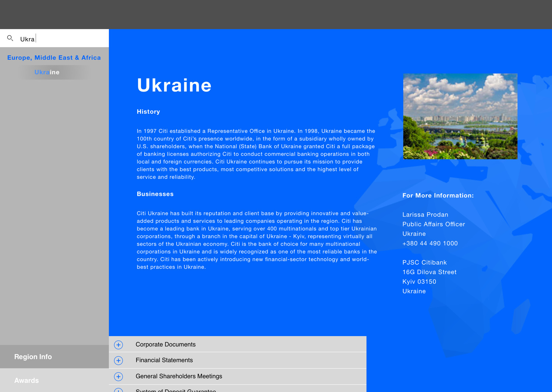Click the 16G Dilova Street address
This screenshot has height=392, width=552.
pos(429,272)
